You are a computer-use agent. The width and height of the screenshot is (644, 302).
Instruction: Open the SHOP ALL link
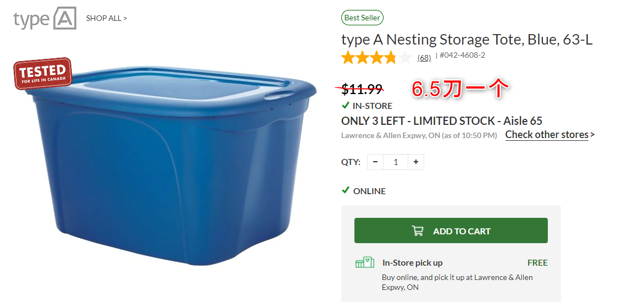coord(106,18)
